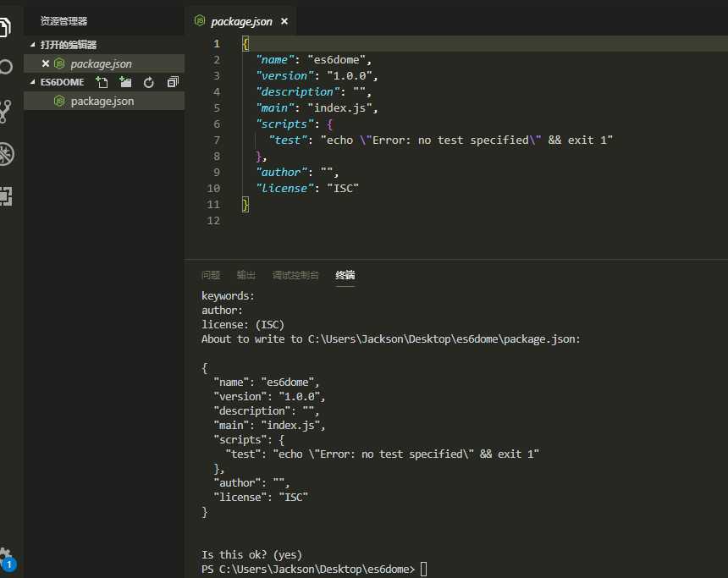Click the "version" key in editor
728x578 pixels.
point(284,75)
